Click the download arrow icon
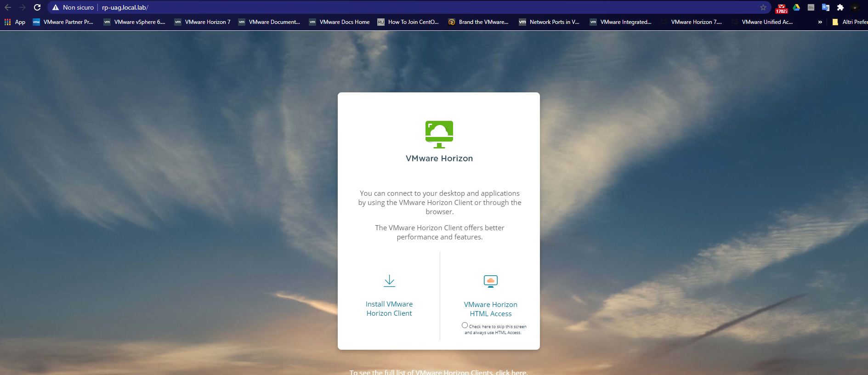868x375 pixels. coord(389,281)
